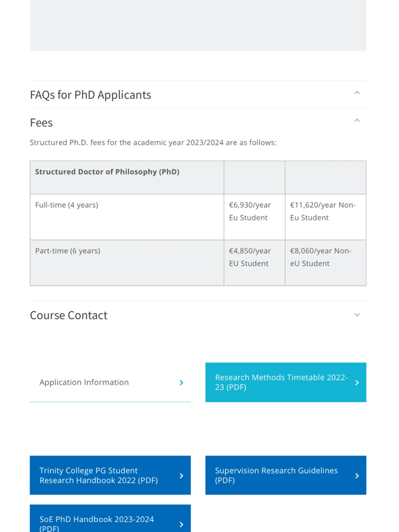Click the FAQs for PhD Applicants heading
The width and height of the screenshot is (399, 532).
coord(91,95)
